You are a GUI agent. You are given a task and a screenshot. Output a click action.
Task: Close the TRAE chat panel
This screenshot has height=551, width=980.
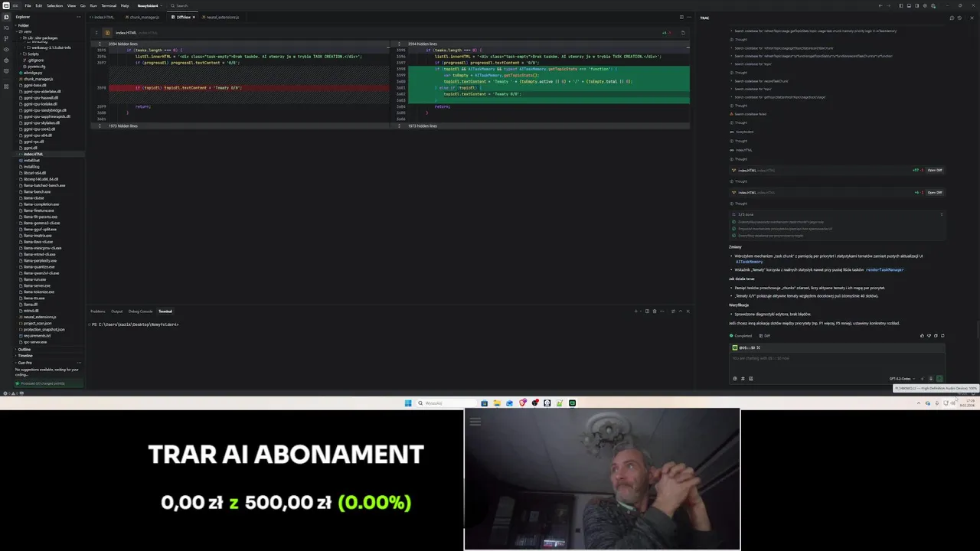972,18
